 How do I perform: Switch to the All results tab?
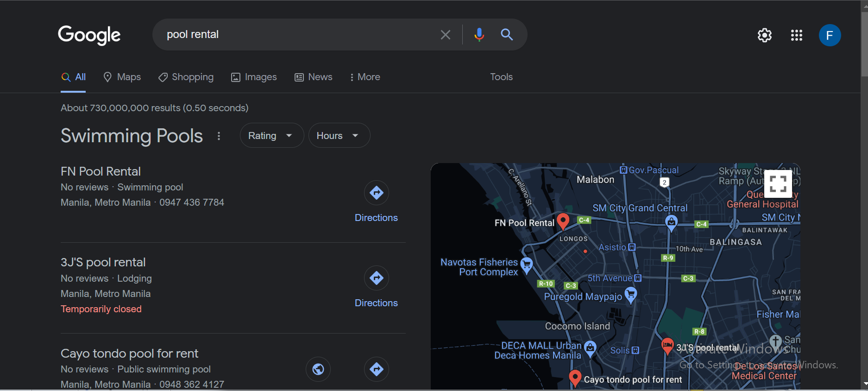tap(74, 77)
